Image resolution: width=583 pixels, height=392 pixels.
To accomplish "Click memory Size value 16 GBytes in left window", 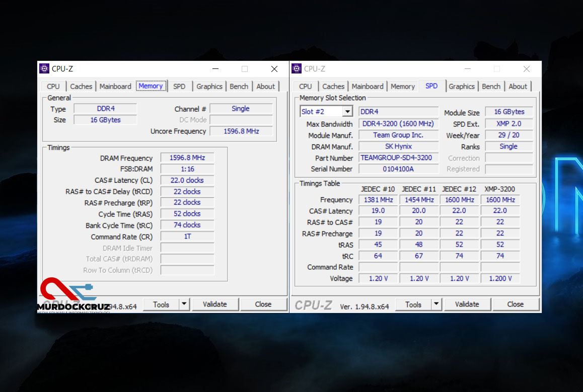I will [105, 120].
